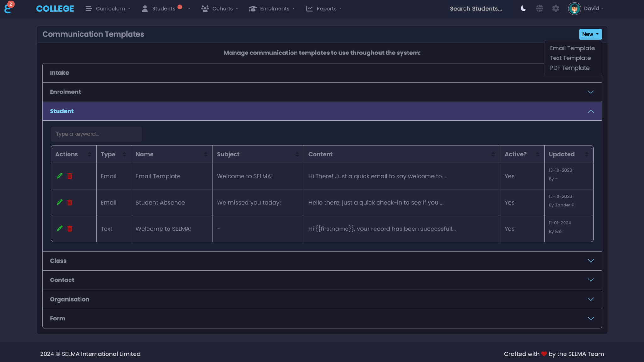
Task: Open the Curriculum menu
Action: (x=108, y=8)
